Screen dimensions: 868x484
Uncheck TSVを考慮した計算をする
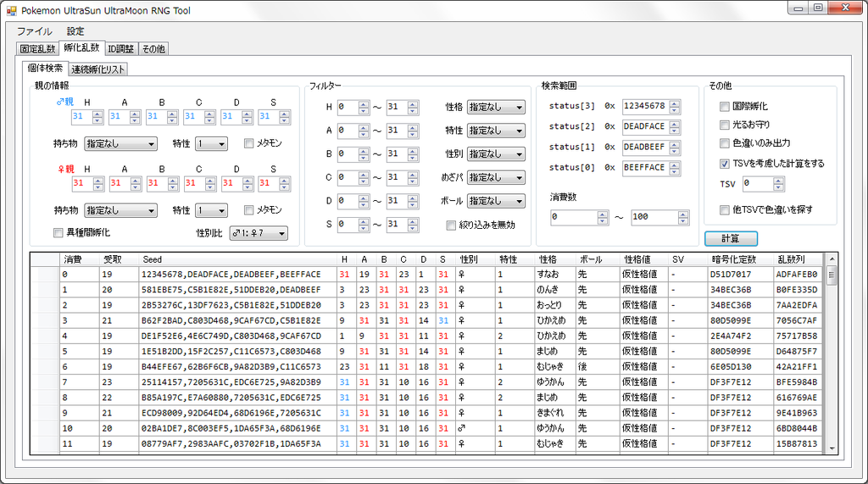point(725,164)
